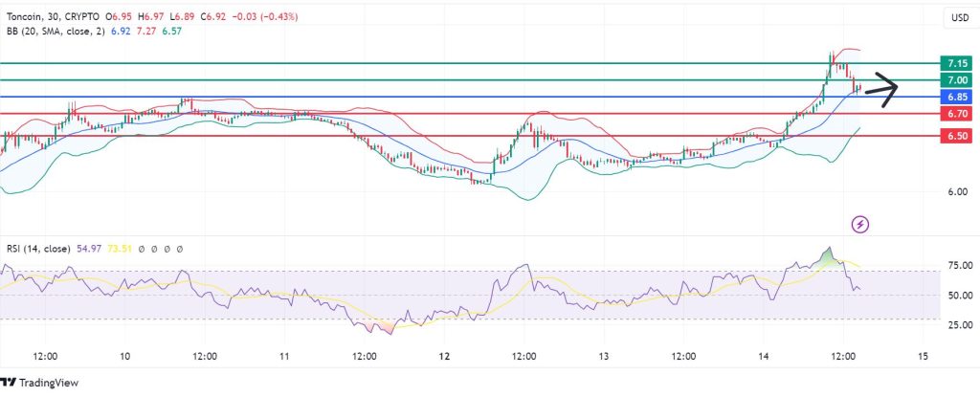Click date label 11 on time axis
The width and height of the screenshot is (980, 396).
pos(284,356)
